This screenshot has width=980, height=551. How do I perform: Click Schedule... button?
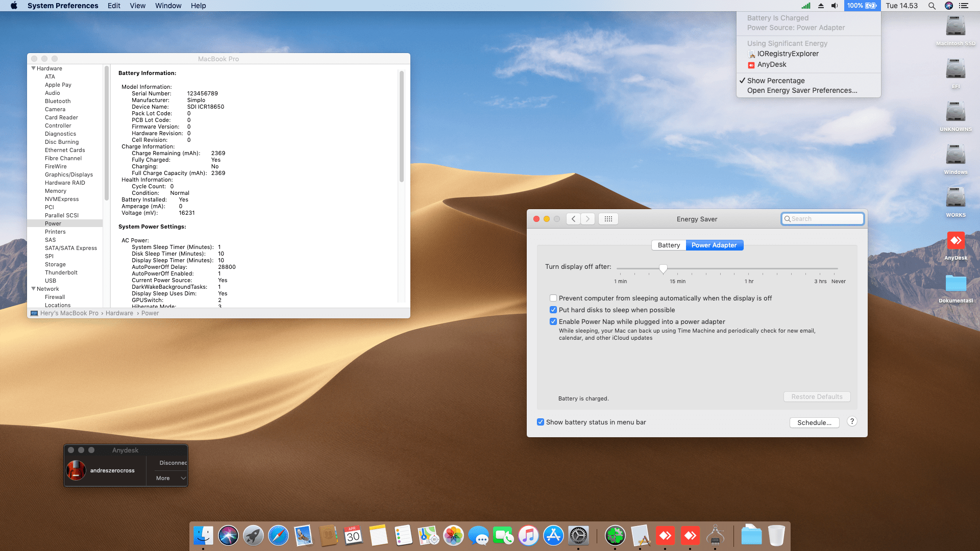[x=814, y=422]
